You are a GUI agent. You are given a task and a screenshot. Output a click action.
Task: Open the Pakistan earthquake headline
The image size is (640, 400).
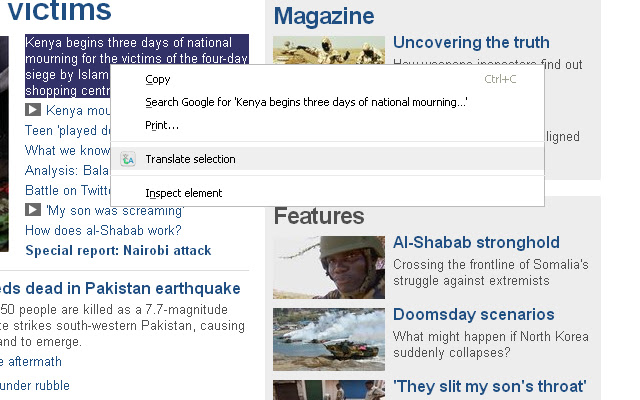click(120, 288)
